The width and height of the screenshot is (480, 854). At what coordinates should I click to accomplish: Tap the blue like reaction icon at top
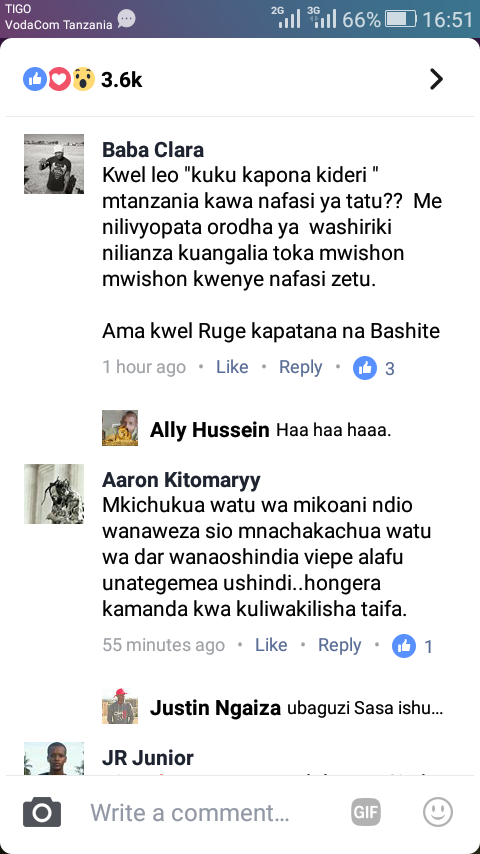pyautogui.click(x=34, y=80)
